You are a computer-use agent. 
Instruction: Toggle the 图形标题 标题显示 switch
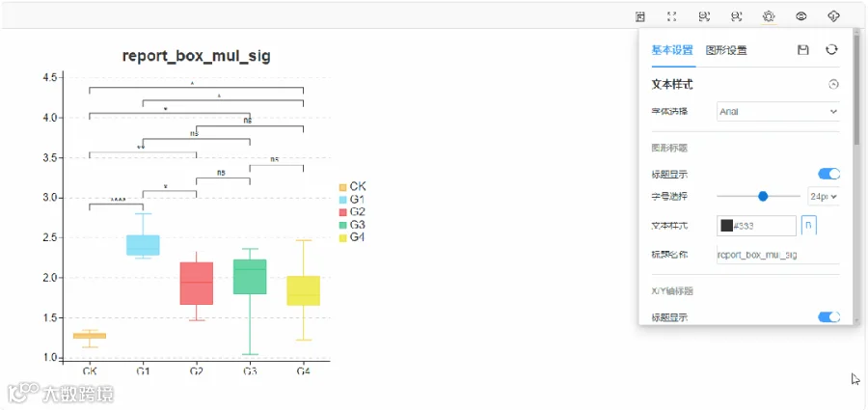(828, 174)
